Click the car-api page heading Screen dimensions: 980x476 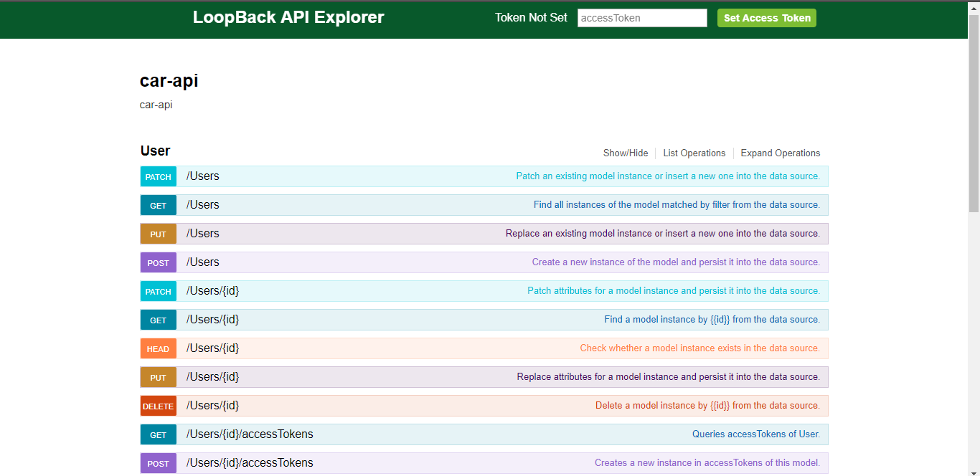click(x=169, y=81)
